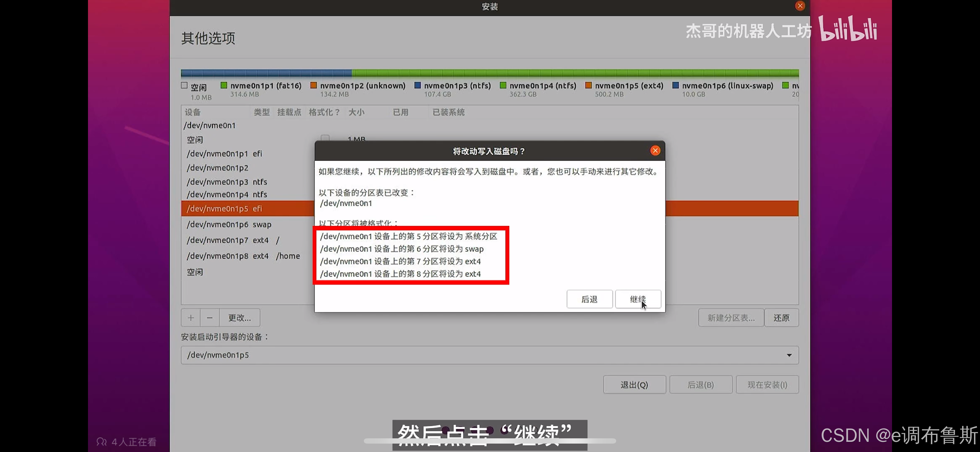Click the bilibili logo watermark

tap(847, 28)
